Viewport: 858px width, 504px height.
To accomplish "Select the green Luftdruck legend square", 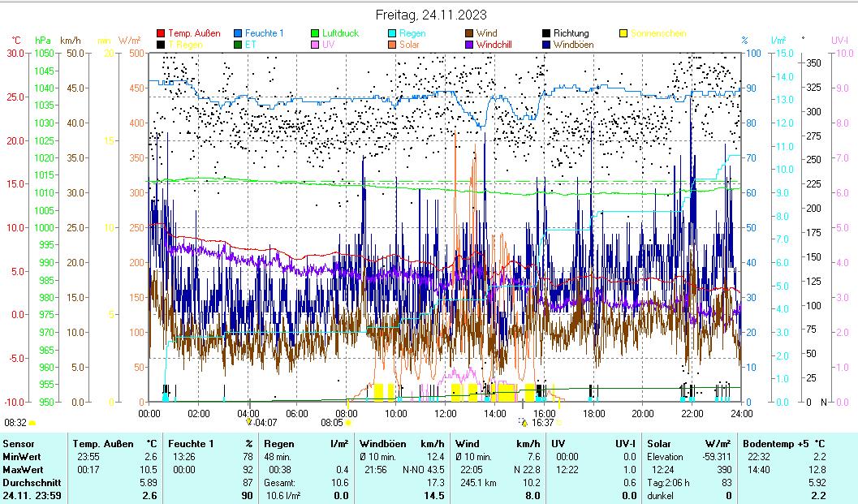I will coord(315,34).
